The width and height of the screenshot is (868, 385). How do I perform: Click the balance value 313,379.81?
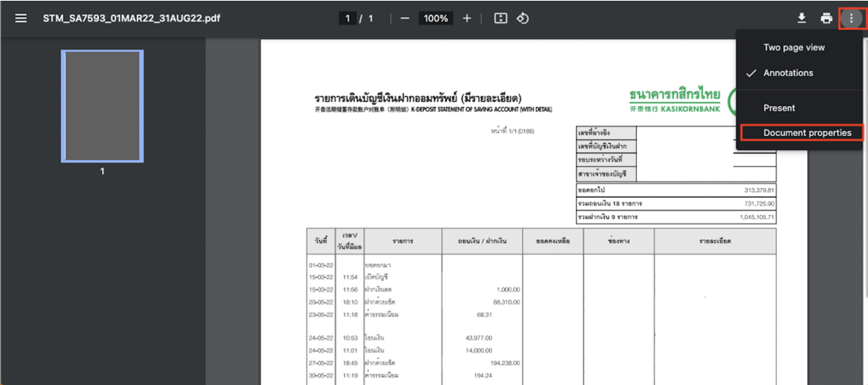[x=759, y=191]
